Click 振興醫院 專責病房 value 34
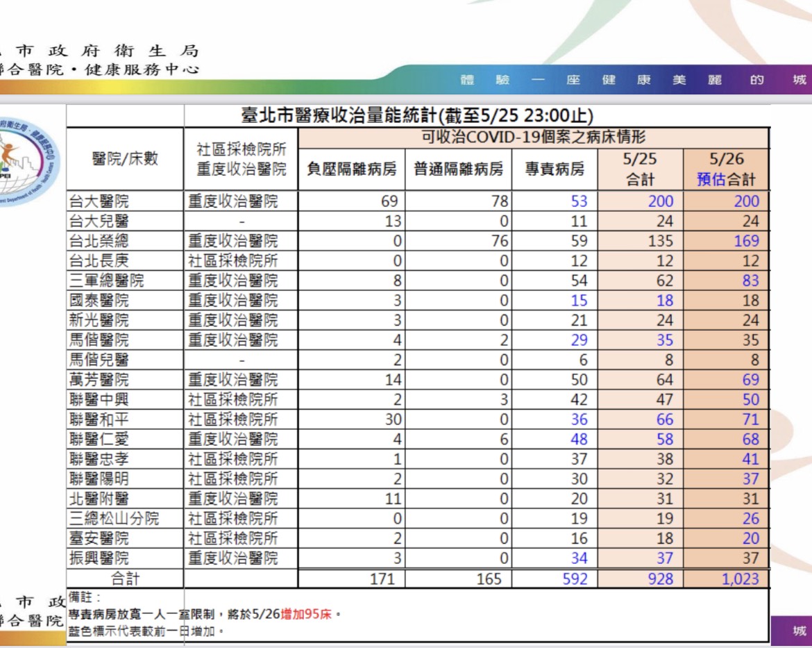Viewport: 812px width, 648px height. [x=579, y=558]
